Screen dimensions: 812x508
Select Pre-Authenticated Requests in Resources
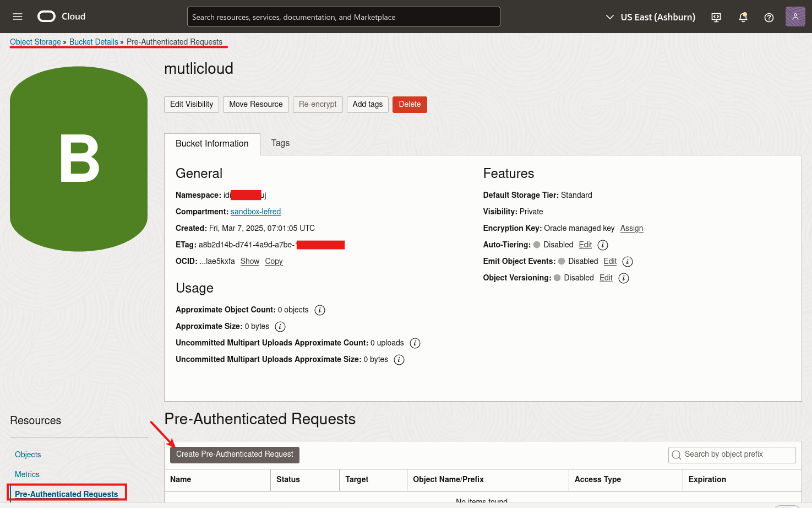[67, 494]
